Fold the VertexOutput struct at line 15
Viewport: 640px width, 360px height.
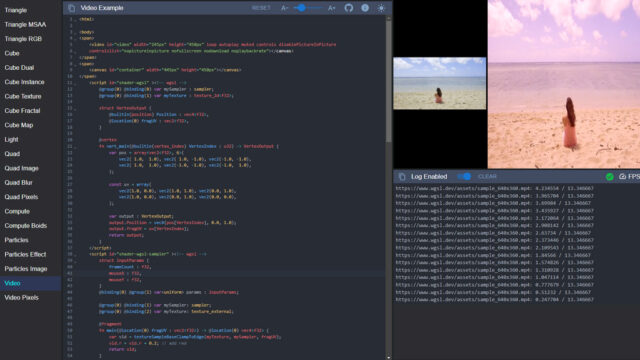75,108
